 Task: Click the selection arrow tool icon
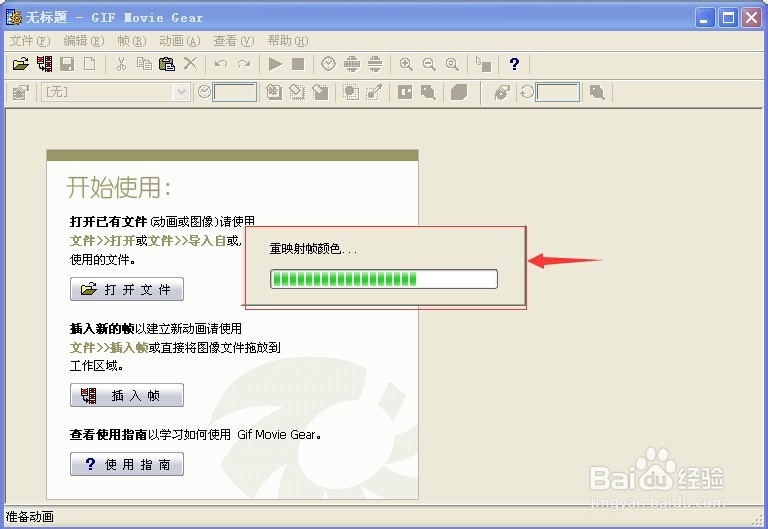coord(483,64)
